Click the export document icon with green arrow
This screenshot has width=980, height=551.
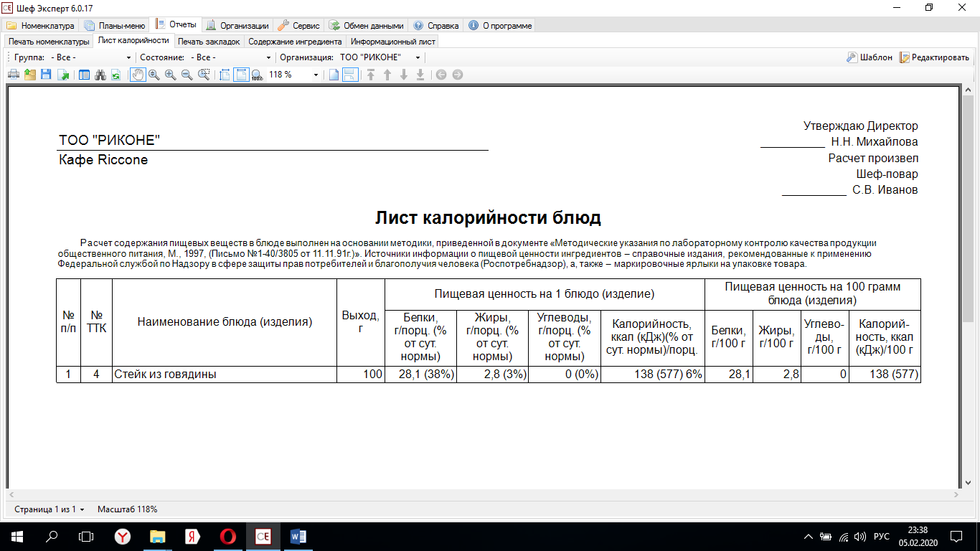[x=63, y=75]
